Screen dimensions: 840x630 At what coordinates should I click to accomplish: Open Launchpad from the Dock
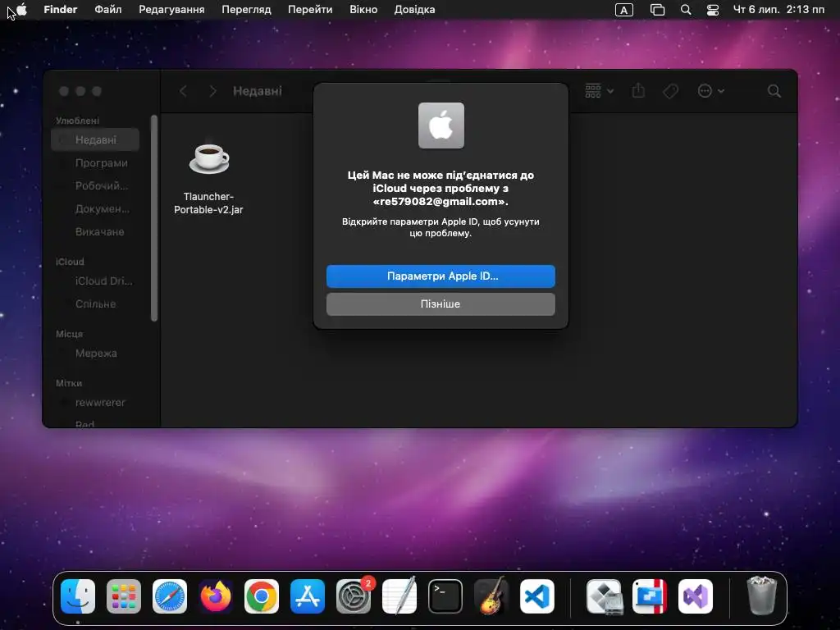[x=124, y=596]
